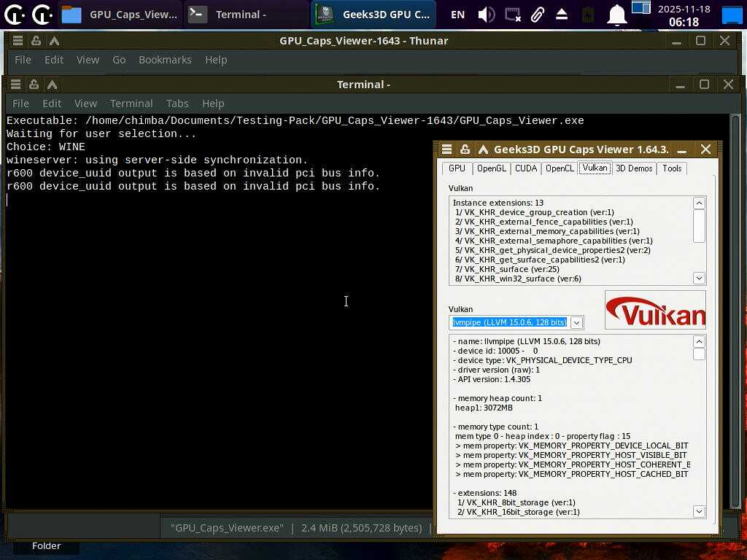Open the Go menu in Thunar
The height and width of the screenshot is (560, 747).
(x=119, y=60)
